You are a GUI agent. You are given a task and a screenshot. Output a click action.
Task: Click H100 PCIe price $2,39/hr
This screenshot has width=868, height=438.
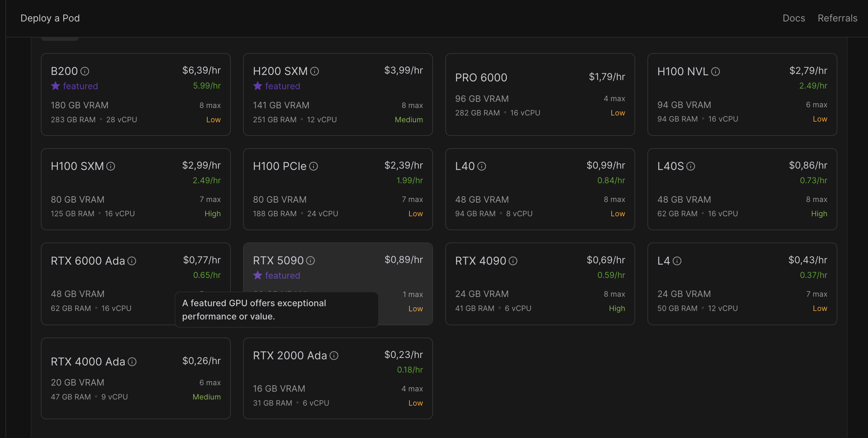(403, 166)
